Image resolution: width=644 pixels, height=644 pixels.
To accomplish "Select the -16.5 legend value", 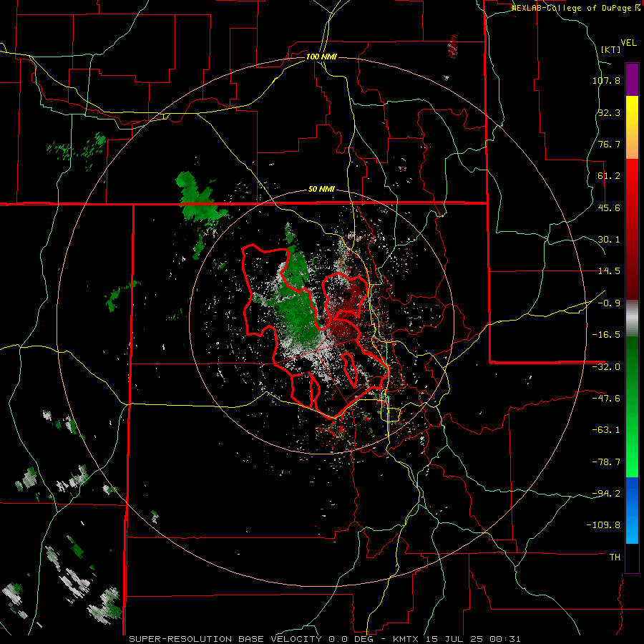I will (x=606, y=335).
